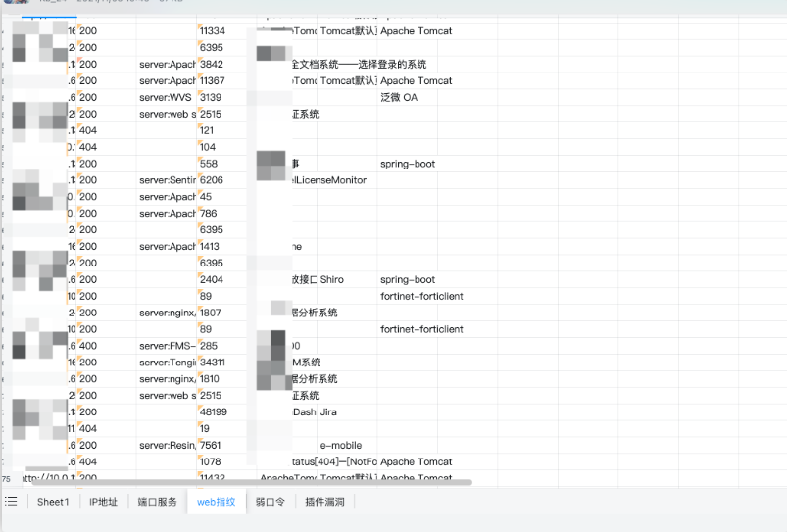Select the LicenseMonitor title cell
This screenshot has height=532, width=787.
[x=329, y=180]
